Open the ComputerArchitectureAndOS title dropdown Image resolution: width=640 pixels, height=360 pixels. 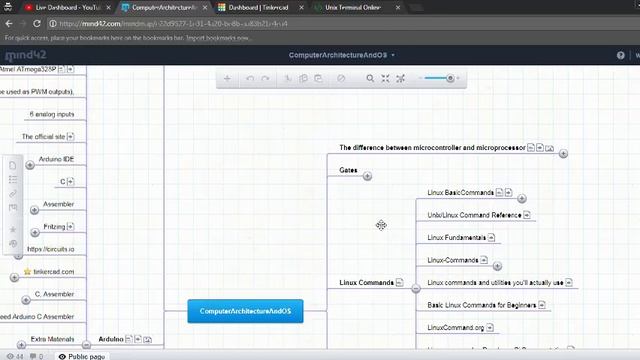click(342, 55)
